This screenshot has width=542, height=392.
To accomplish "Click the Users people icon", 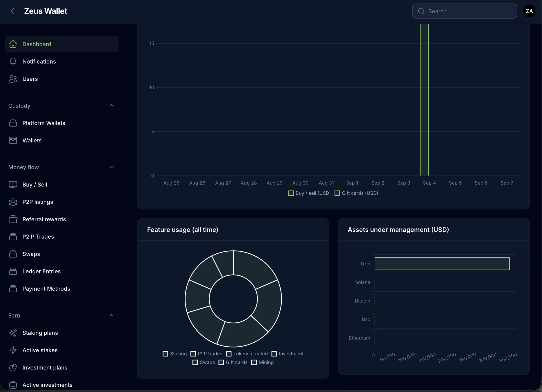I will [x=13, y=79].
